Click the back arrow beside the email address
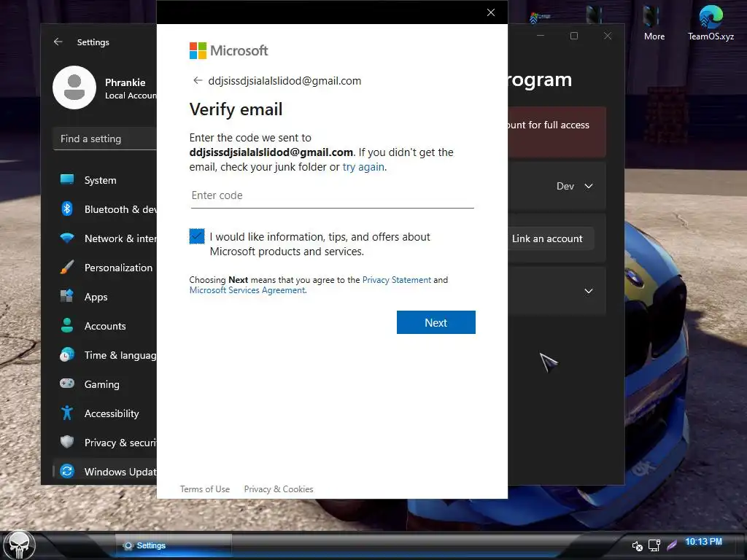 [x=197, y=80]
